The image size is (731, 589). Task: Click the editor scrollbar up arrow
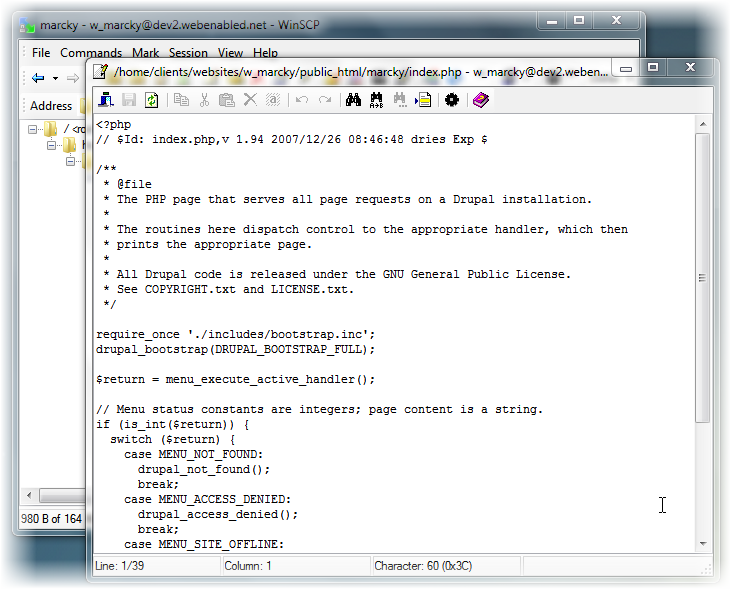coord(703,125)
